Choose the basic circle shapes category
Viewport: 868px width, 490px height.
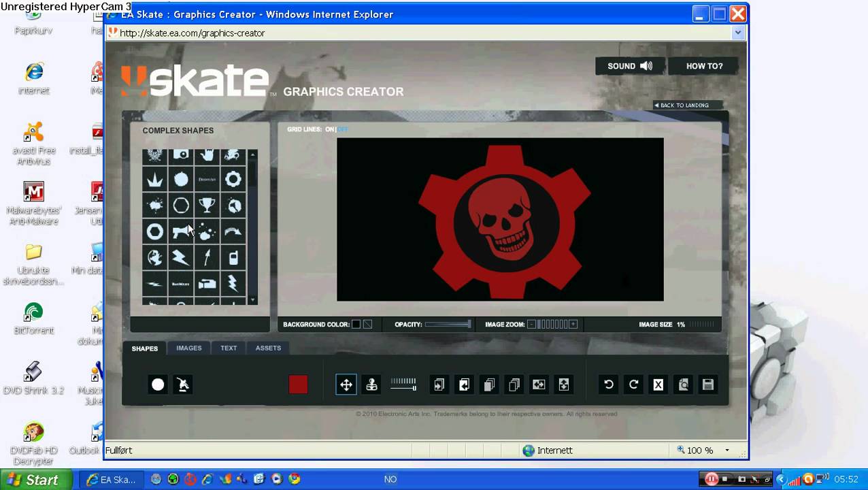[x=158, y=385]
